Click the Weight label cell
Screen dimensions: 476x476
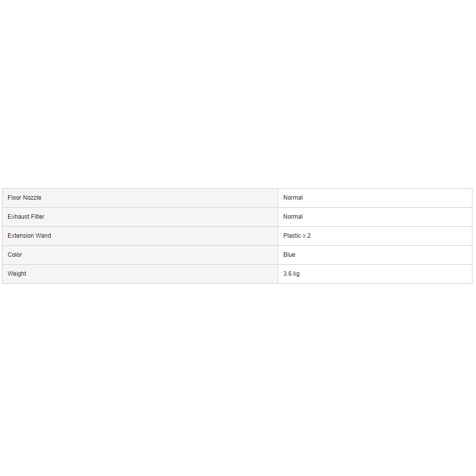[x=140, y=274]
